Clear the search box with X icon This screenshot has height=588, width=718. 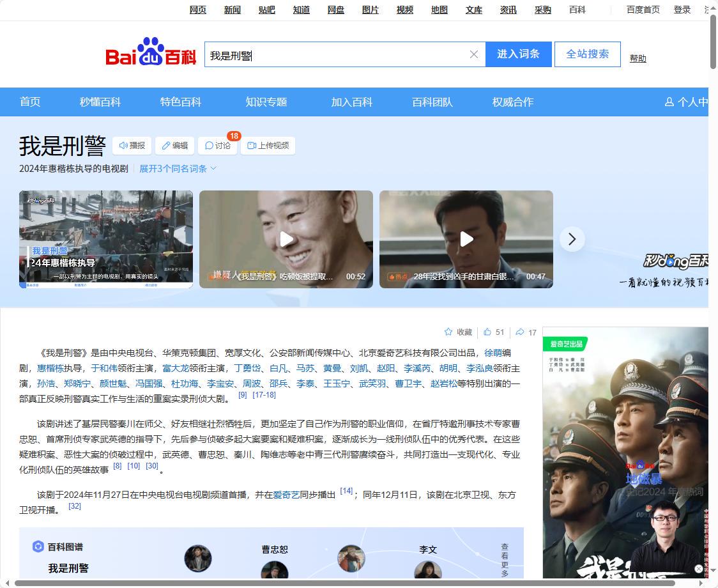tap(474, 55)
